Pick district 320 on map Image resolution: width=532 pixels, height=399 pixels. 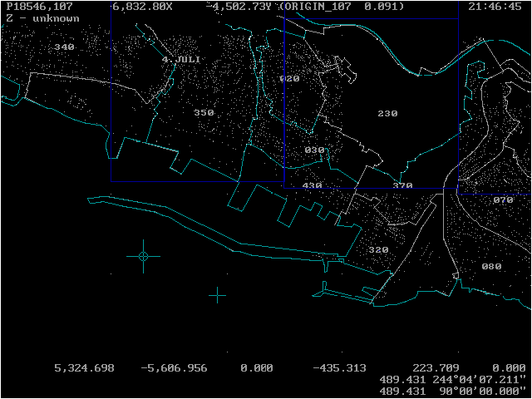pos(378,250)
